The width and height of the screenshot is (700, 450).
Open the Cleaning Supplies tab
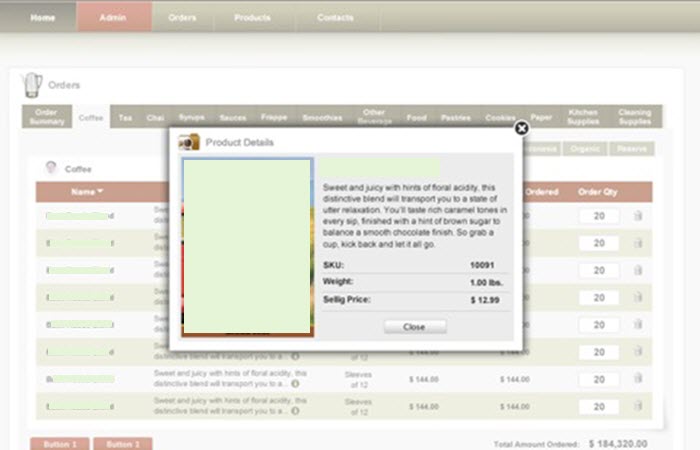pyautogui.click(x=635, y=117)
